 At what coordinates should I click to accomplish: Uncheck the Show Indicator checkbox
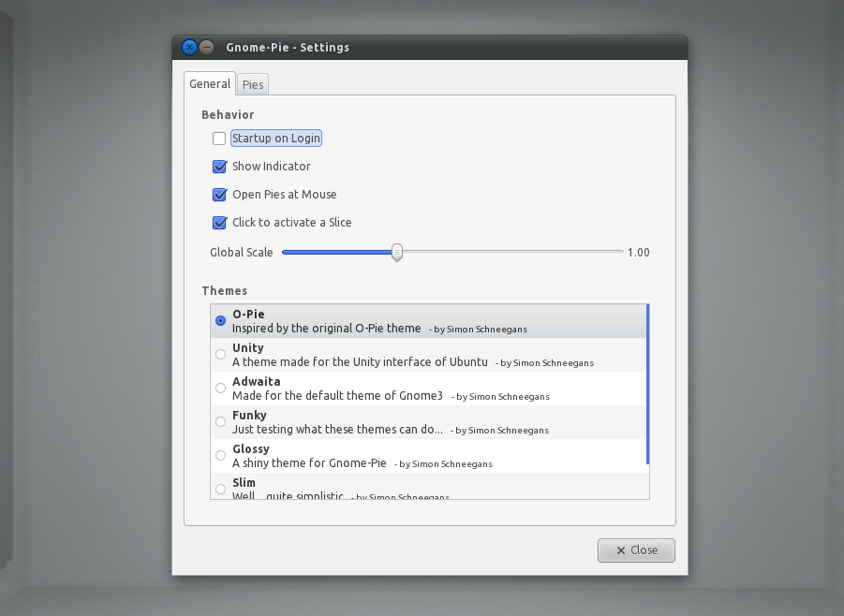pyautogui.click(x=219, y=167)
